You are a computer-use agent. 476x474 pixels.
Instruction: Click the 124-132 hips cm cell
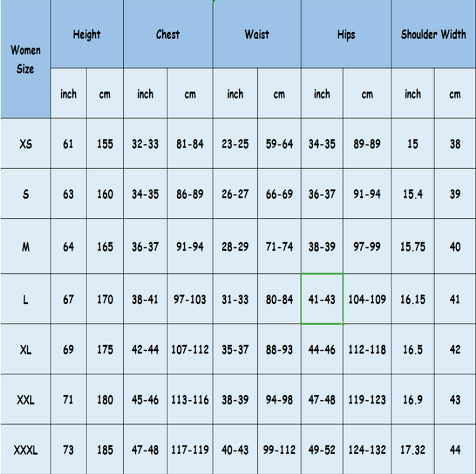367,450
